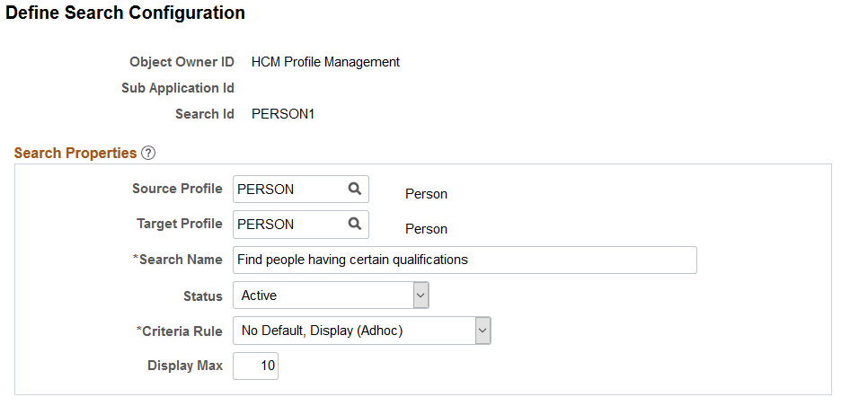Open the Criteria Rule dropdown
868x406 pixels.
pyautogui.click(x=483, y=331)
